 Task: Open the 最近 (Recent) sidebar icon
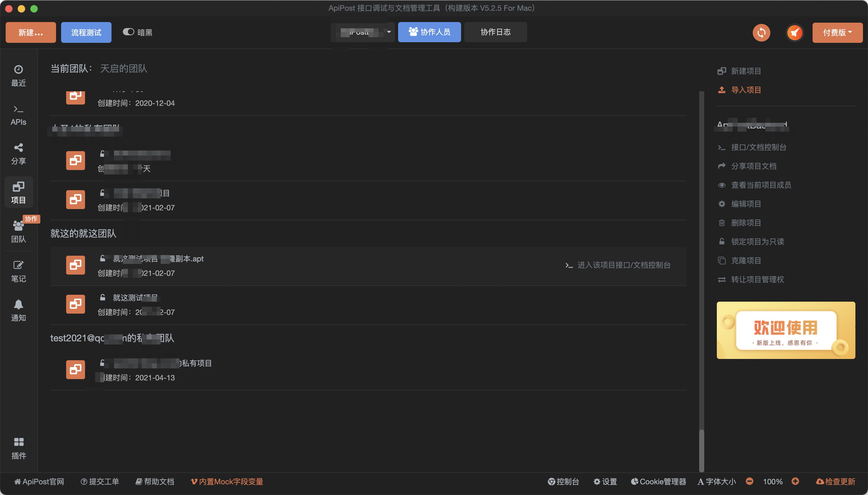click(18, 76)
